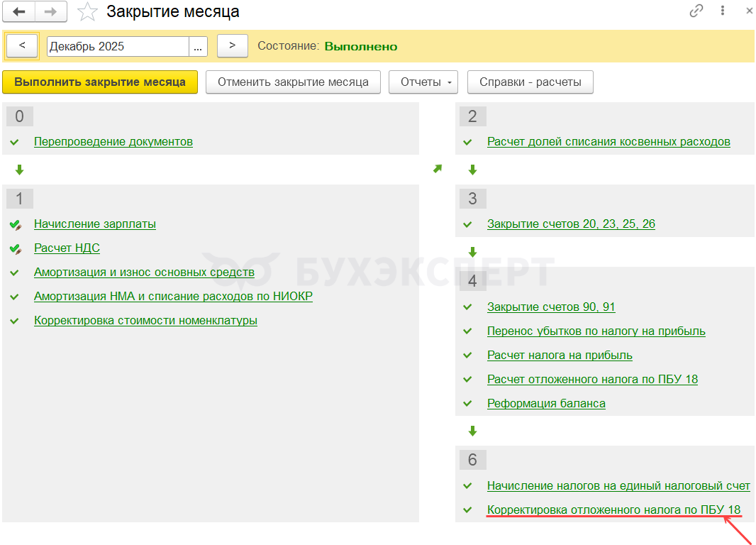Click the back navigation arrow
This screenshot has width=756, height=545.
[20, 12]
